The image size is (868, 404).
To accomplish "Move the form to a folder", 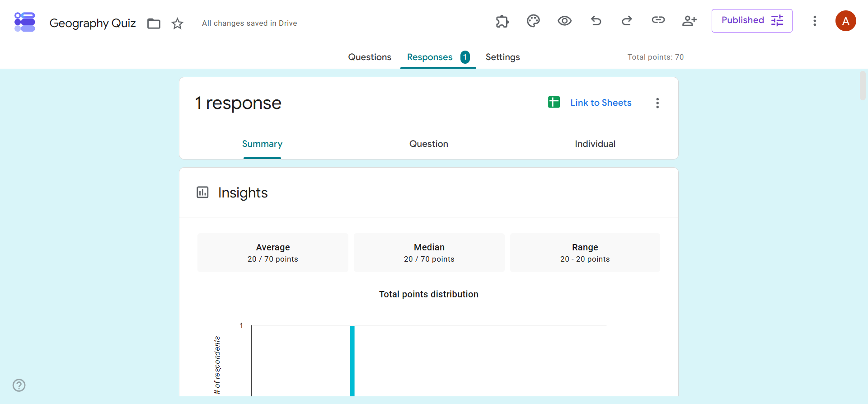I will pyautogui.click(x=154, y=23).
